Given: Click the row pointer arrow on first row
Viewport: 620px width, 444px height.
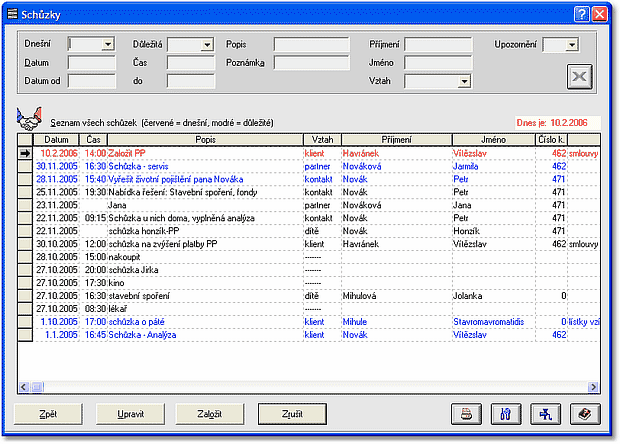Looking at the screenshot, I should point(24,154).
